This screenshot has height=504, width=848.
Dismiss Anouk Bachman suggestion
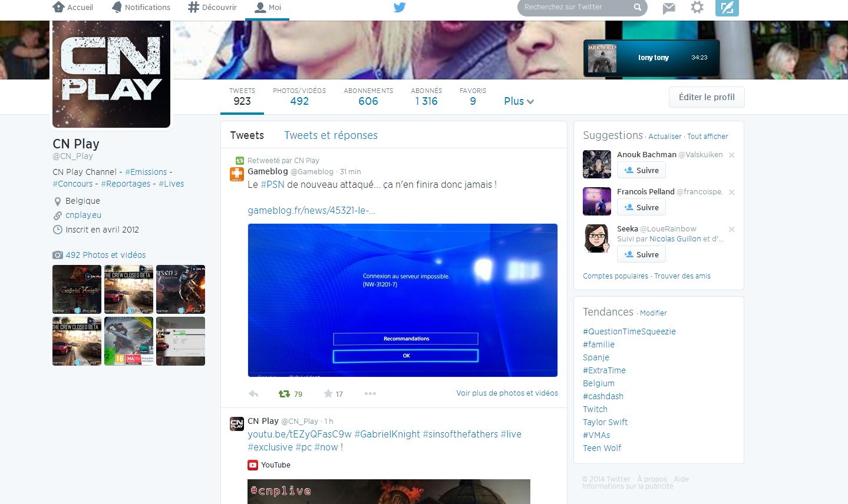731,155
